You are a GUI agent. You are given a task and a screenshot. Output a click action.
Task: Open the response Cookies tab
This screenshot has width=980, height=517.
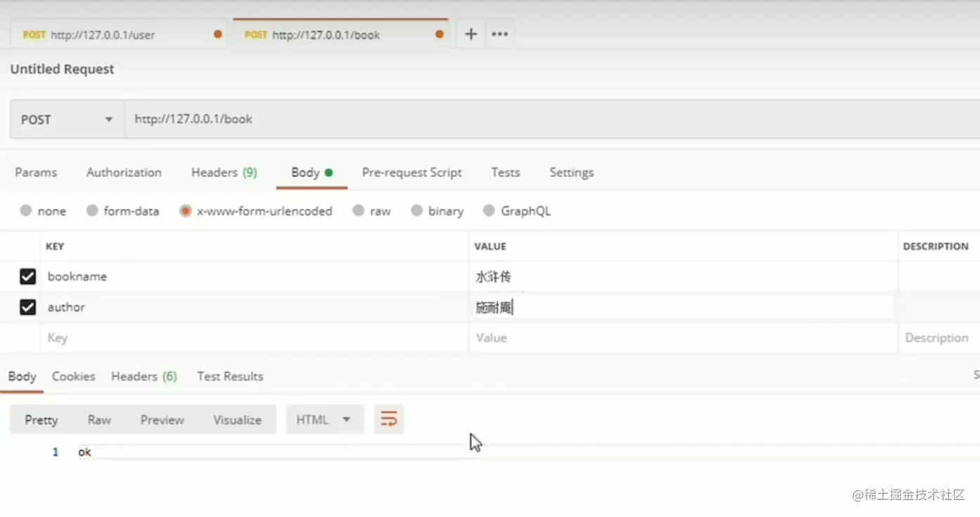point(73,376)
